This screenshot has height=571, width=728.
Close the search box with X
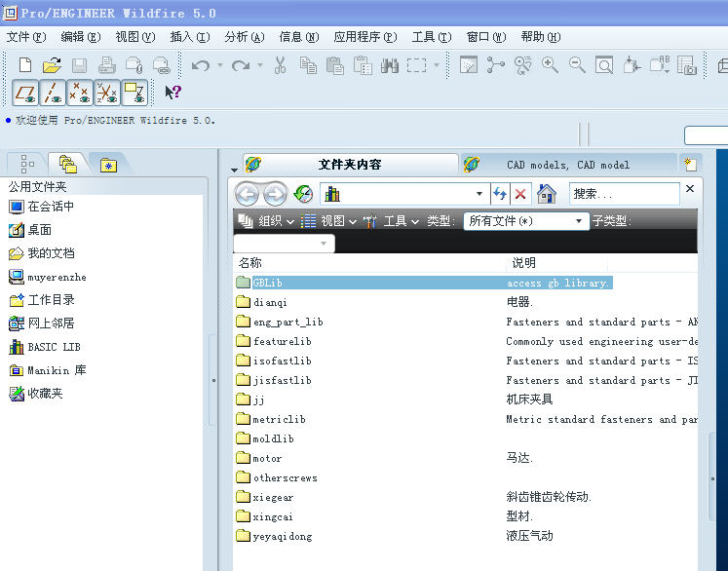(x=690, y=188)
